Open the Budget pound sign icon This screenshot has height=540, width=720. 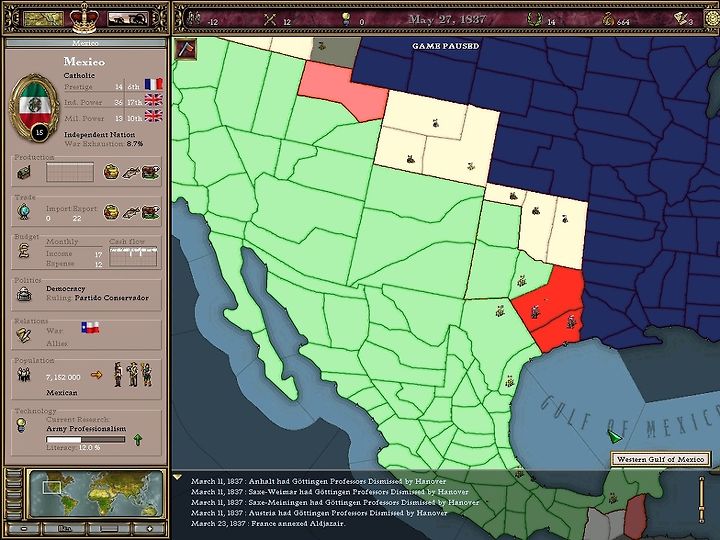[x=24, y=251]
